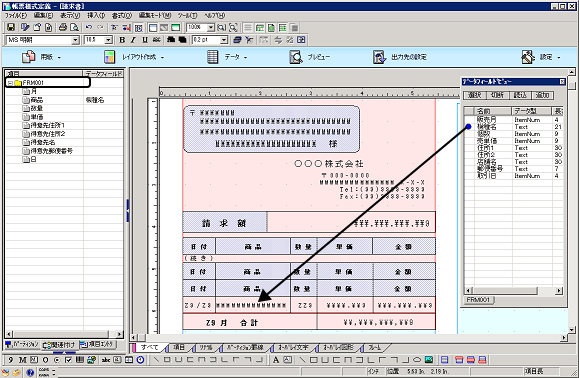Open the MS 明朝 font dropdown

75,40
